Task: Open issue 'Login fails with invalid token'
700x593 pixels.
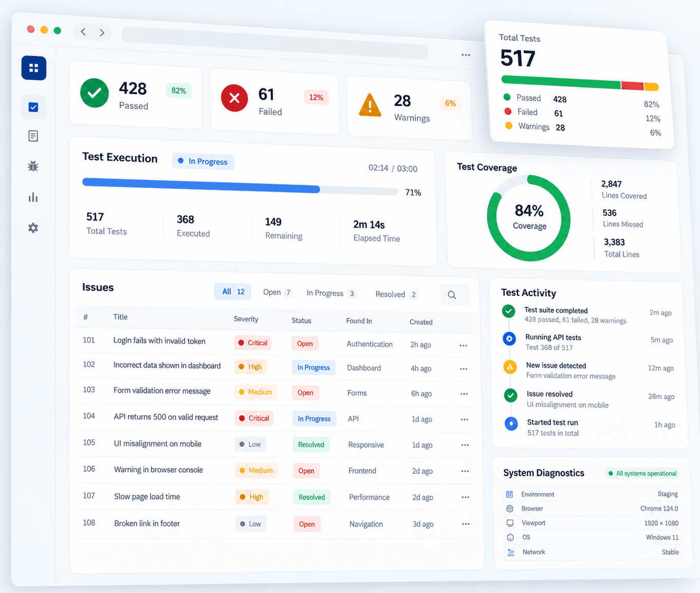Action: 159,341
